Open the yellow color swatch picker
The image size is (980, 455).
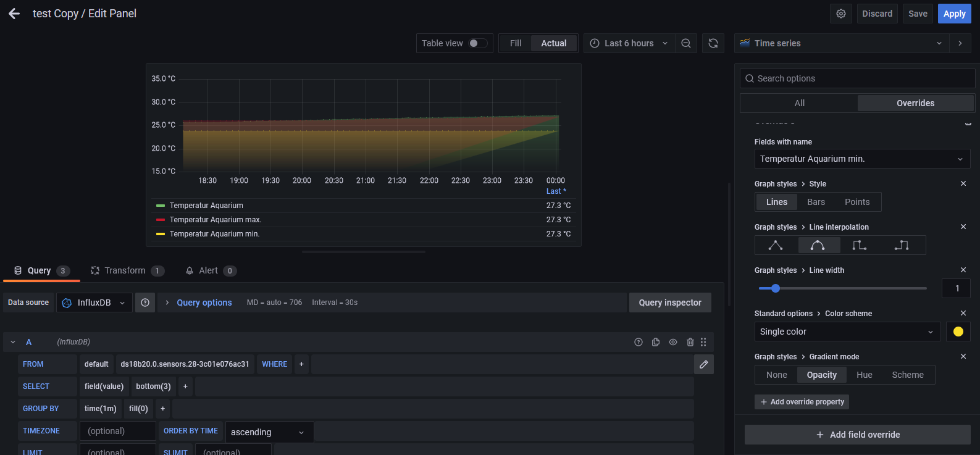tap(958, 332)
